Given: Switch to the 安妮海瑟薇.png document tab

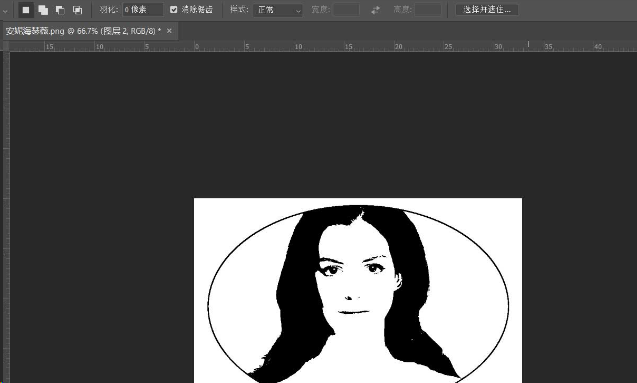Looking at the screenshot, I should 83,31.
